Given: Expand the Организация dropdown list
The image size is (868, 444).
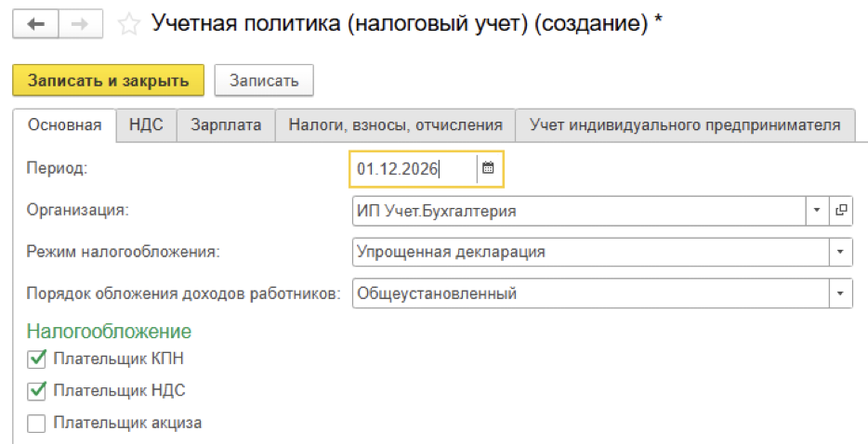Looking at the screenshot, I should coord(817,211).
